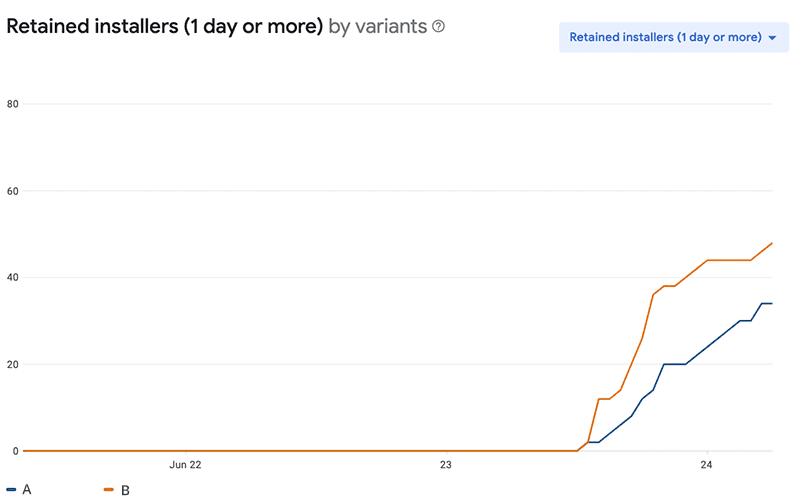Click the blue legend marker for variant A
Screen dimensions: 800x500
click(x=11, y=490)
